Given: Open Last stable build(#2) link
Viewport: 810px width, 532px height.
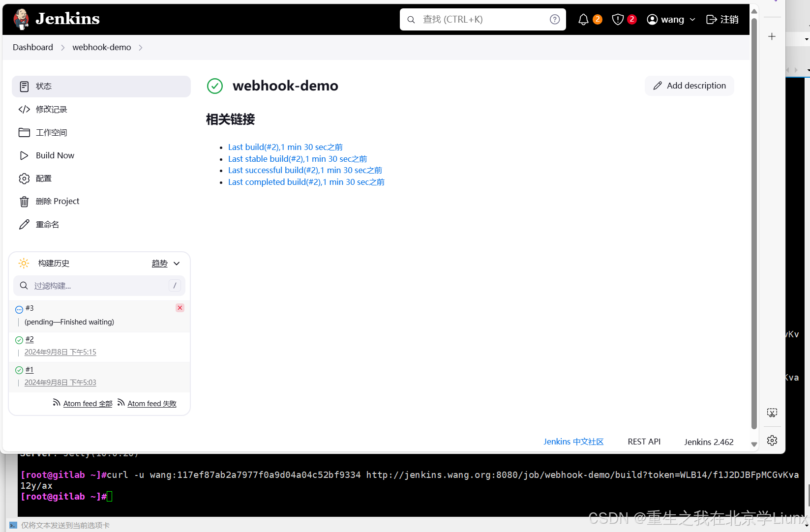Looking at the screenshot, I should [298, 159].
